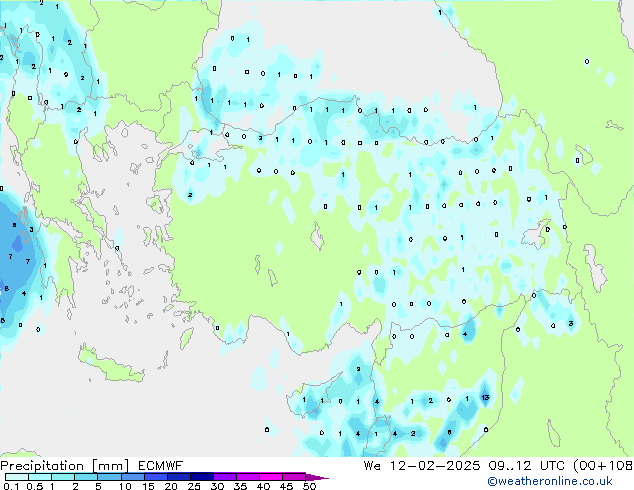Click the 35–40 mm legend swatch
Screen dimensions: 634x490
click(x=247, y=477)
